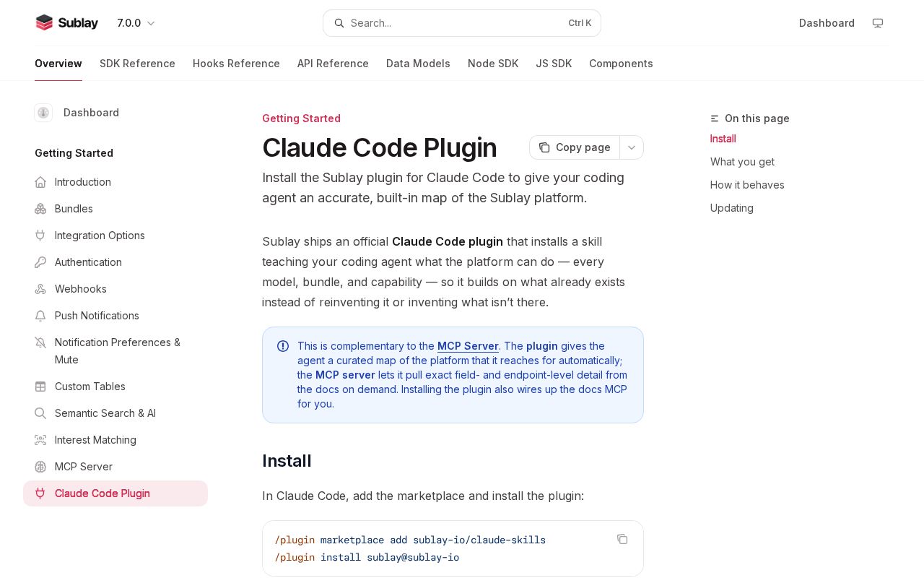
Task: Click the Custom Tables grid icon
Action: coord(40,387)
